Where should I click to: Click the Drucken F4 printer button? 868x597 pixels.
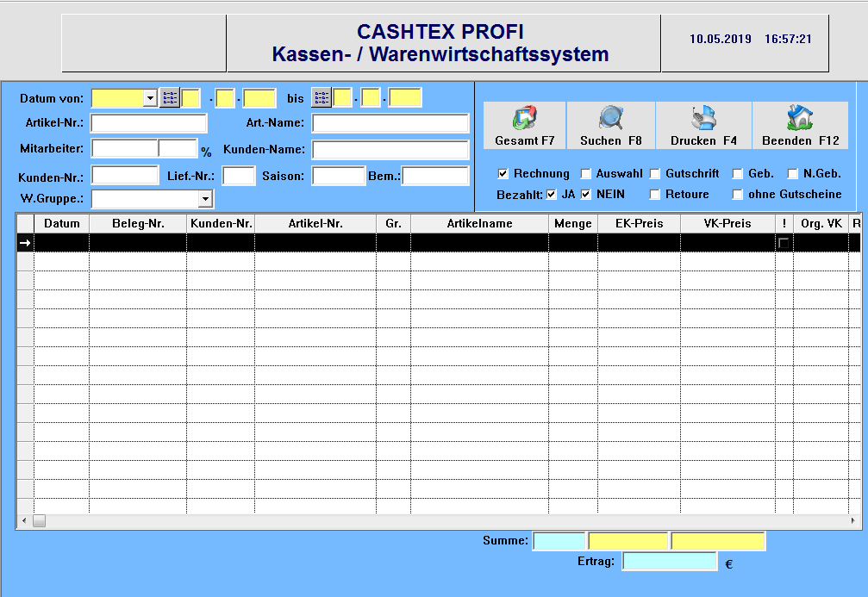coord(703,126)
